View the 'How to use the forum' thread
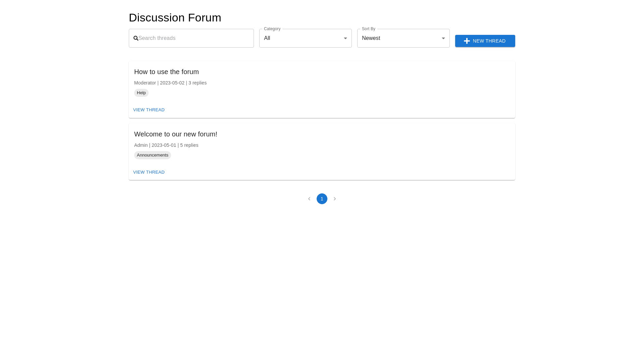The image size is (644, 362). 149,110
